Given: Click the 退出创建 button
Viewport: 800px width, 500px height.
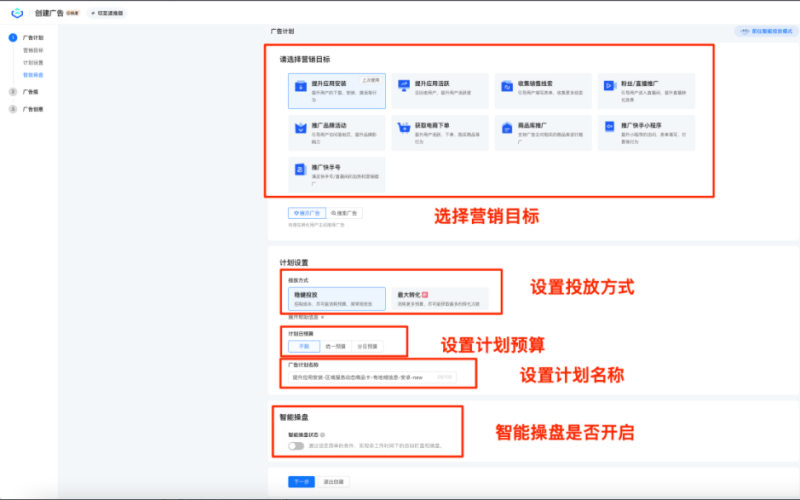Looking at the screenshot, I should pos(334,482).
